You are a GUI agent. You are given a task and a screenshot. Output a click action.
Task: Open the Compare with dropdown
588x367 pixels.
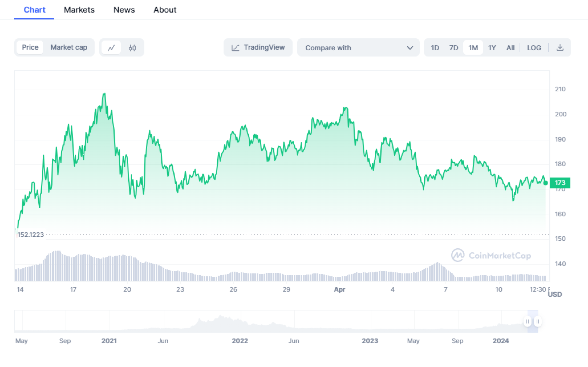358,48
